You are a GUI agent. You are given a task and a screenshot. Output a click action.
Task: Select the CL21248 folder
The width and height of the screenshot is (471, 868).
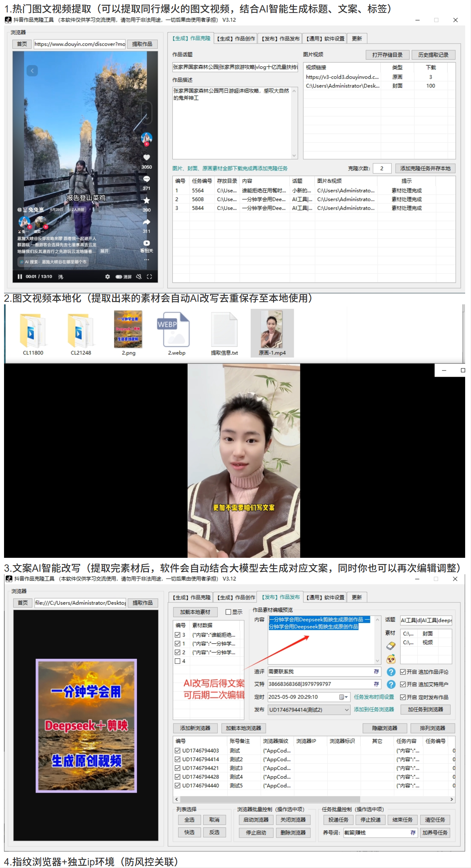click(x=81, y=334)
